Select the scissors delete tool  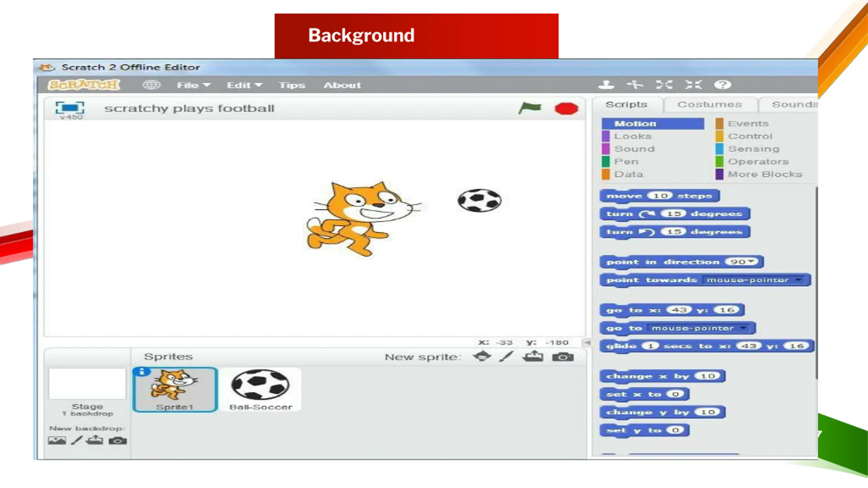635,85
